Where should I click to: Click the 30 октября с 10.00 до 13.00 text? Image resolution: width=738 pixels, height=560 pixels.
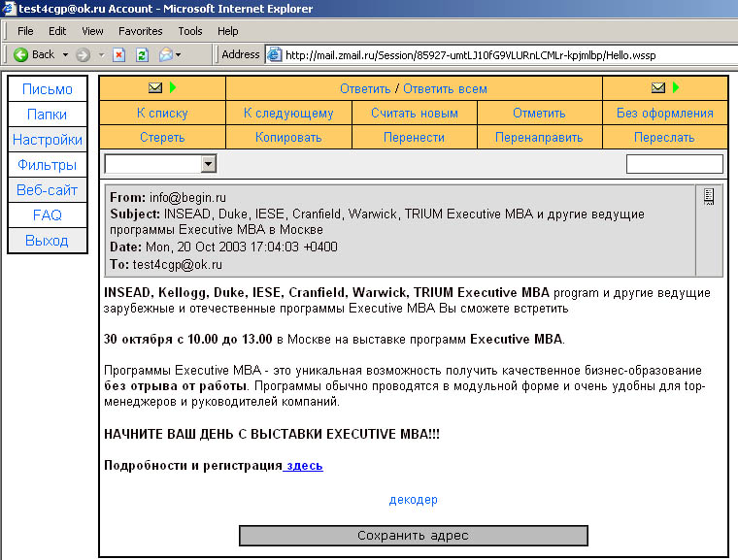[x=188, y=340]
